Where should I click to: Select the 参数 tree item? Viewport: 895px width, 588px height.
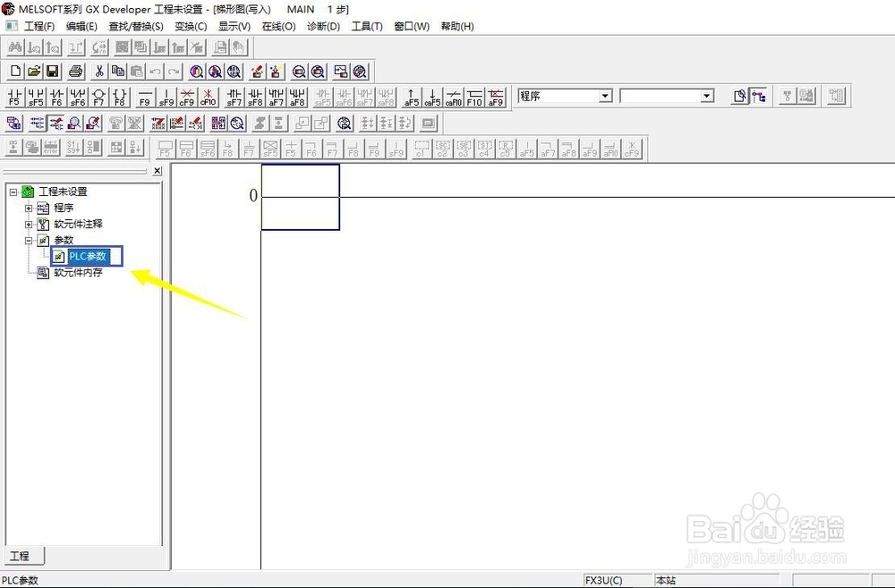click(64, 241)
